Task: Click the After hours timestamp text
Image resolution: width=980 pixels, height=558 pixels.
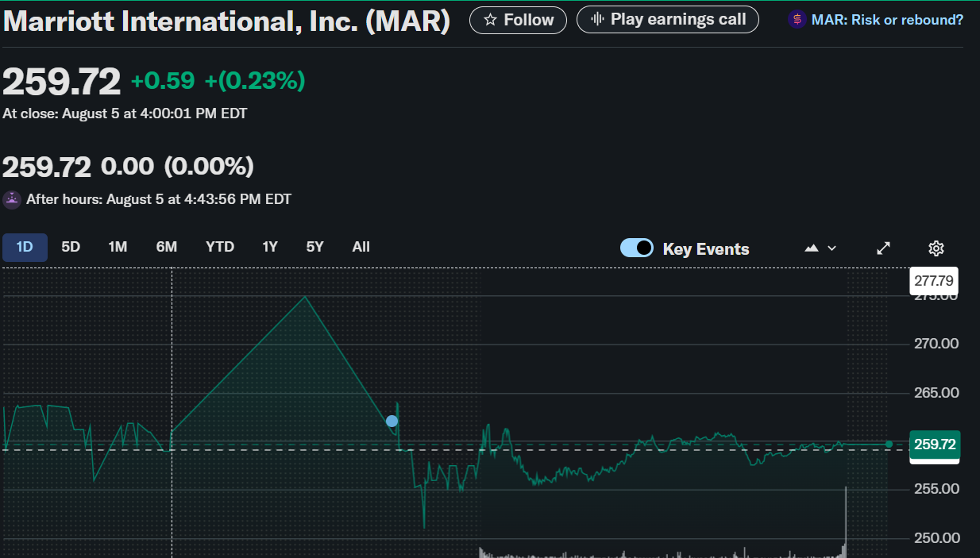Action: [159, 199]
